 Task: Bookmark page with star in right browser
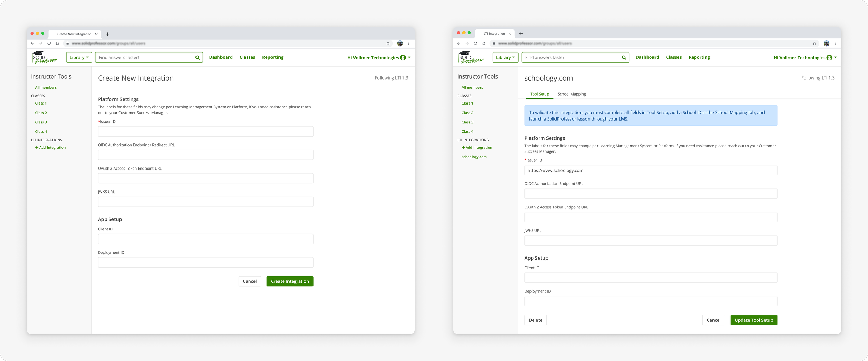coord(814,43)
